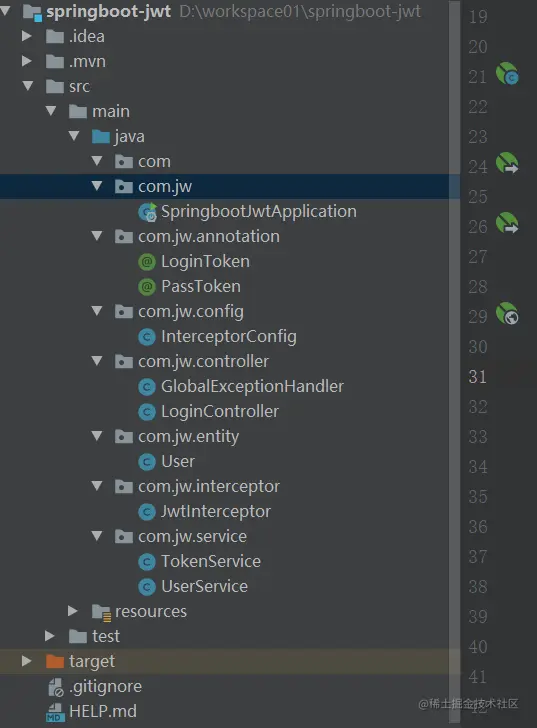Select the UserService class
The width and height of the screenshot is (537, 728).
coord(204,586)
